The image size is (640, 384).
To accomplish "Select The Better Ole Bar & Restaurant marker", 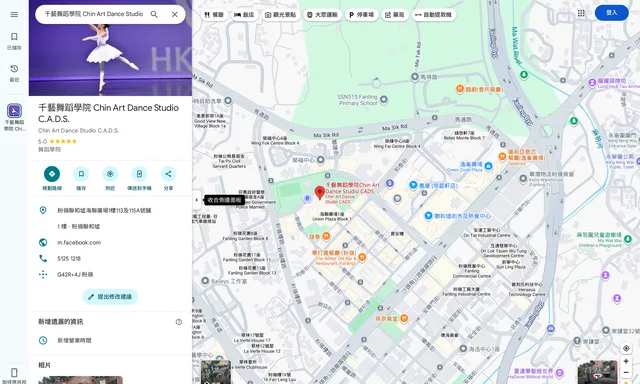I will [362, 257].
